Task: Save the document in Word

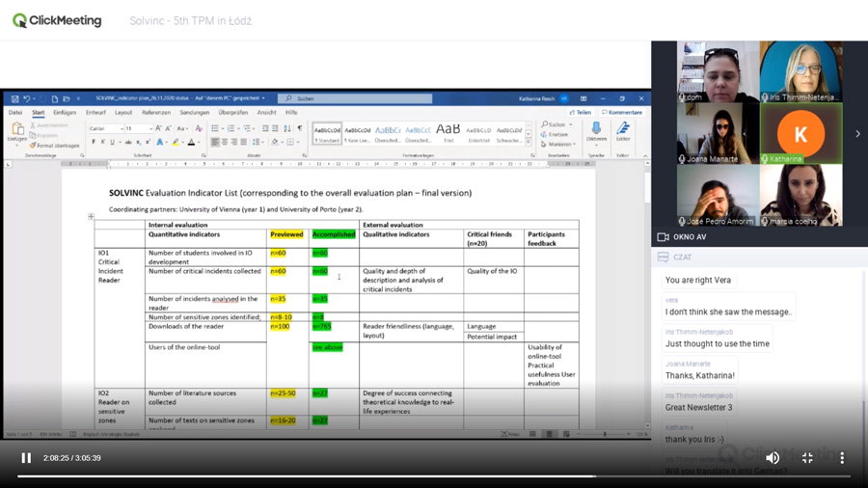Action: tap(14, 98)
